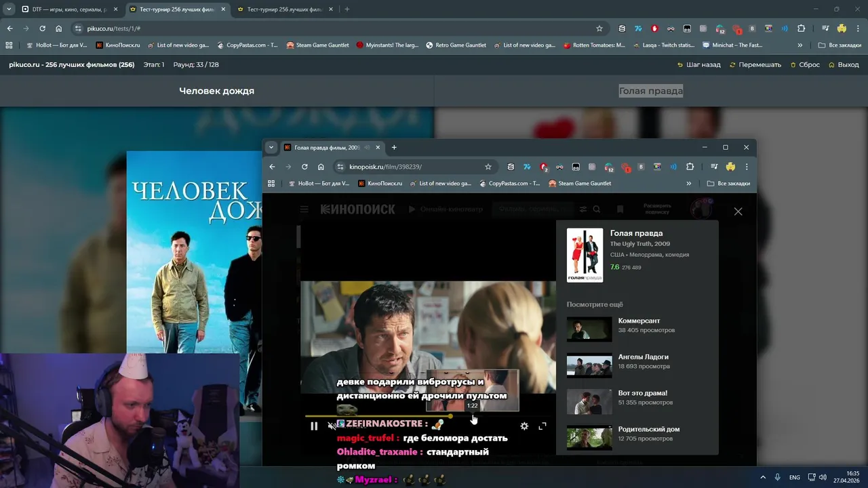The image size is (868, 488).
Task: Click the kinopoisk.ru/film/398239 address bar
Action: coord(415,167)
